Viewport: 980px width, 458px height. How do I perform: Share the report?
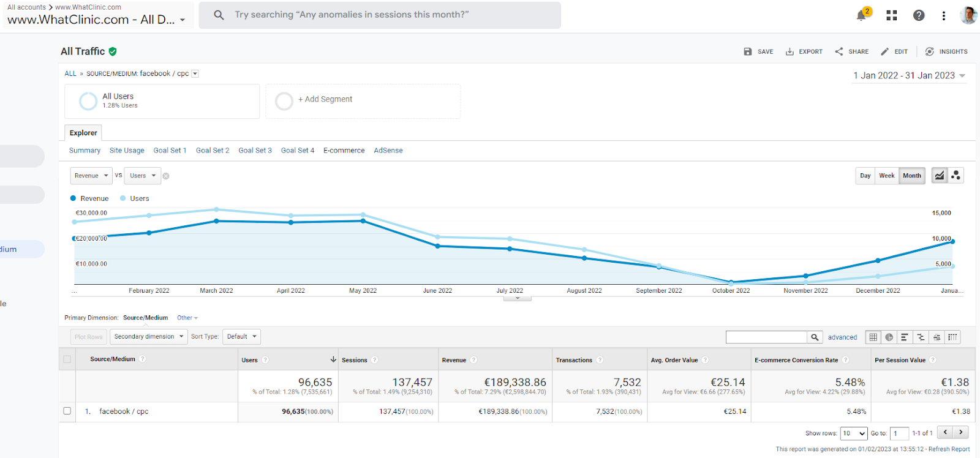[851, 51]
